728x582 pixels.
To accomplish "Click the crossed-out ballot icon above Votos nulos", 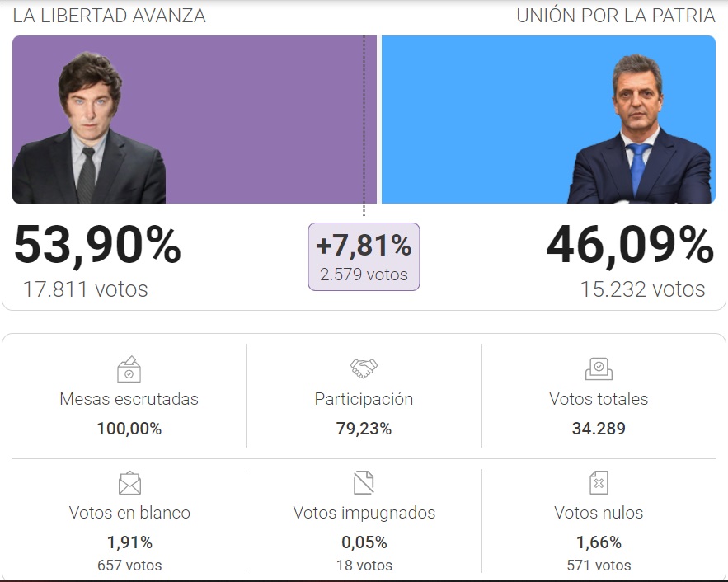I will tap(599, 482).
